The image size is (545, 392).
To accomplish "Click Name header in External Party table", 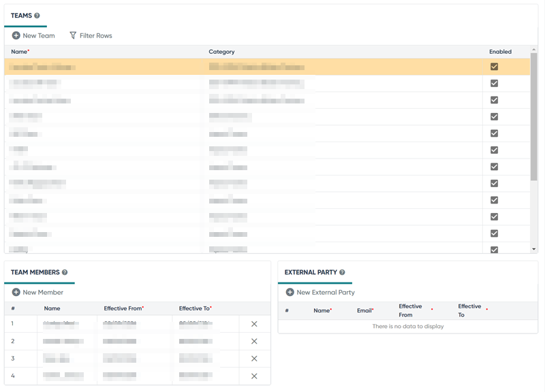I will [x=322, y=310].
